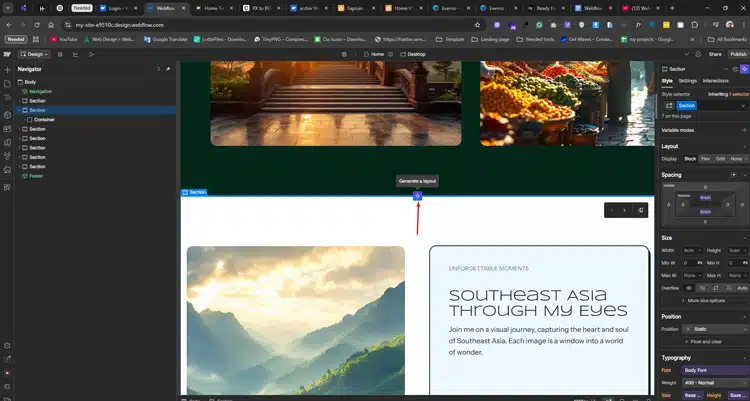Click the browser address bar URL
Screen dimensions: 750x401
[x=120, y=25]
